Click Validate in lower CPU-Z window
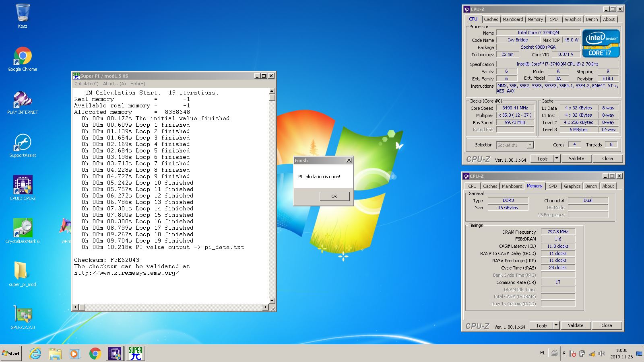The width and height of the screenshot is (644, 362). click(576, 326)
